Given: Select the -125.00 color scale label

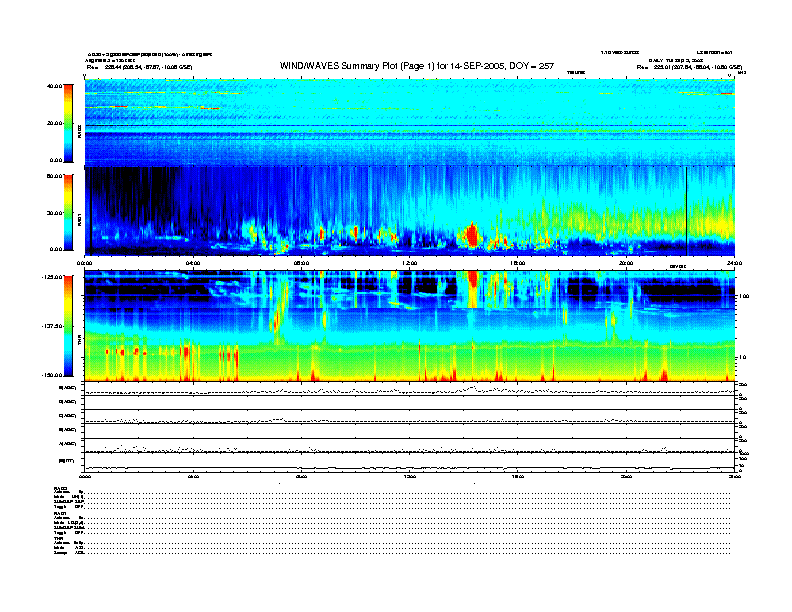Looking at the screenshot, I should [x=52, y=277].
